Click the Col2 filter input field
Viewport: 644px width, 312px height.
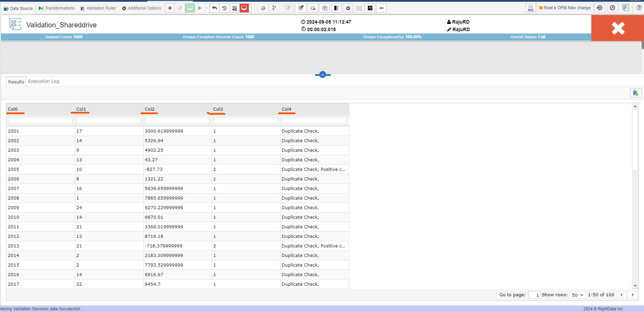(x=177, y=121)
